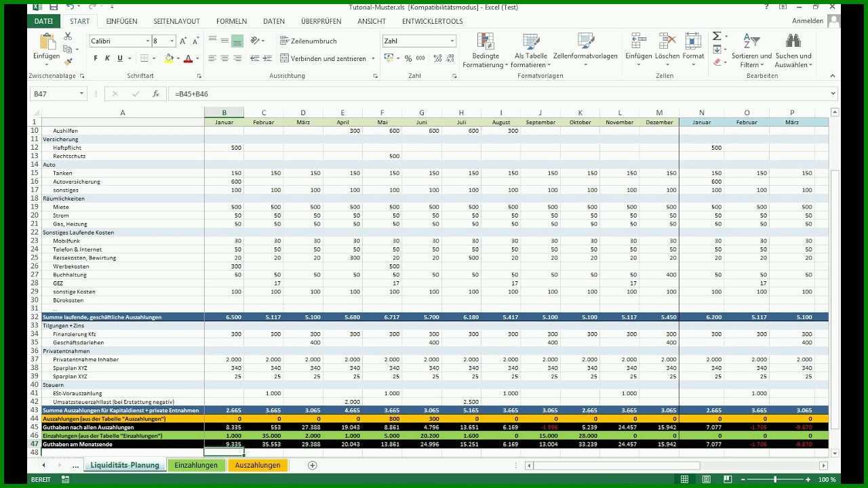This screenshot has width=868, height=488.
Task: Click the Insert Function fx icon
Action: pyautogui.click(x=156, y=94)
